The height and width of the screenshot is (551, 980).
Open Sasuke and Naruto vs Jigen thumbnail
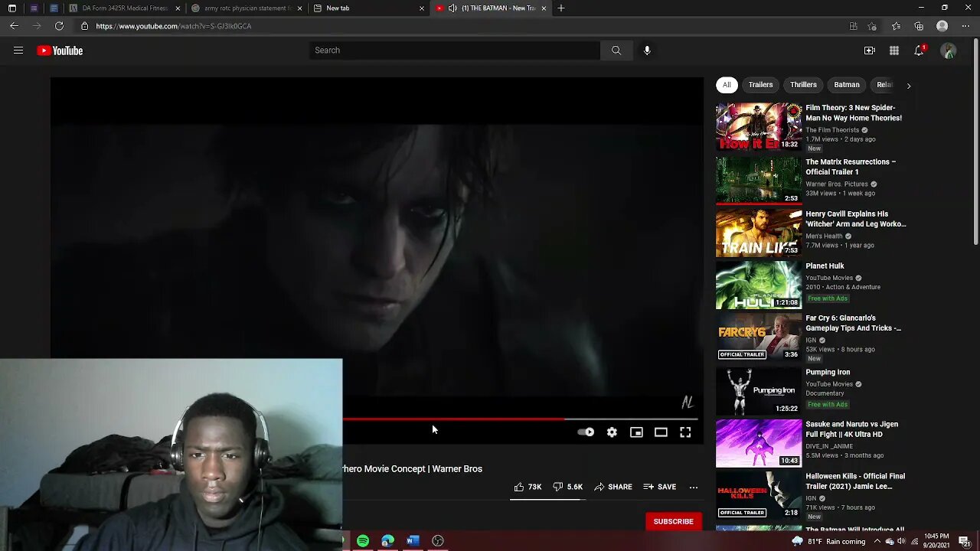pyautogui.click(x=759, y=443)
